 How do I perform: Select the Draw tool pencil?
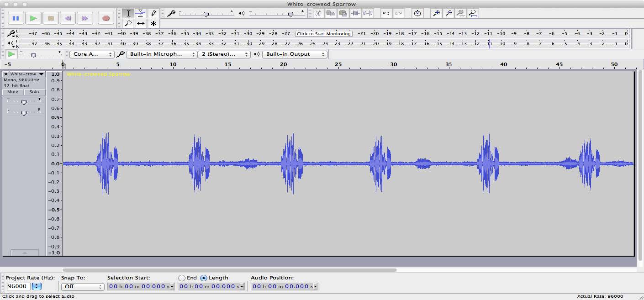[x=153, y=13]
